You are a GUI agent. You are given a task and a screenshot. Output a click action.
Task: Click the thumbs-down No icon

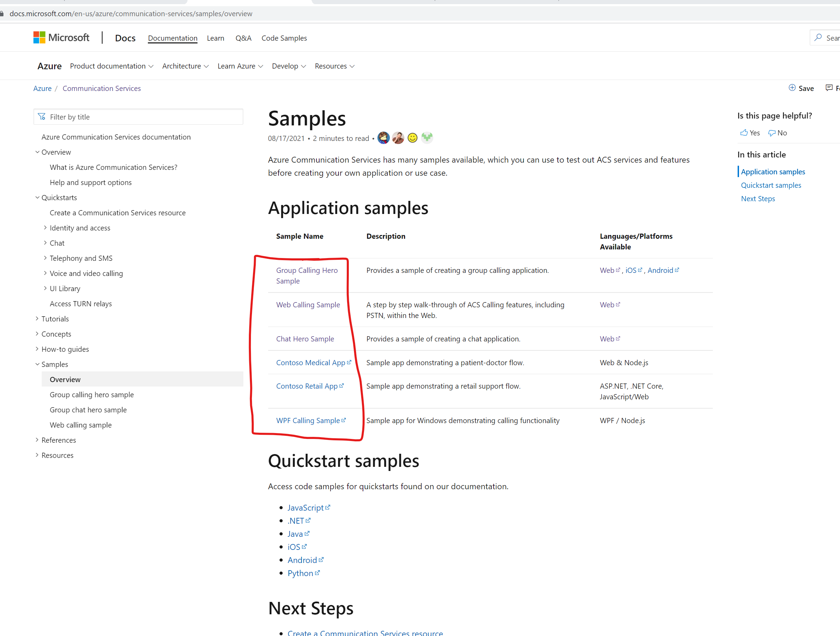pyautogui.click(x=772, y=133)
